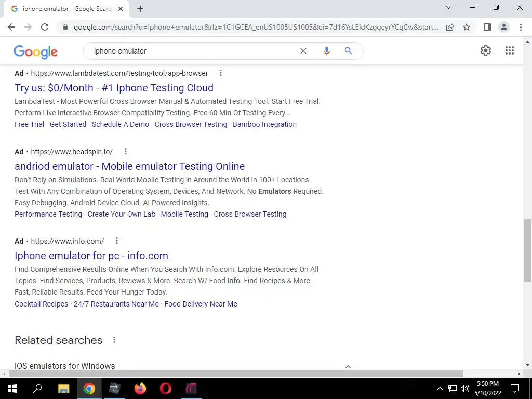Open LambdaTest Cross Browser Testing sitelink
The width and height of the screenshot is (532, 399).
tap(191, 124)
